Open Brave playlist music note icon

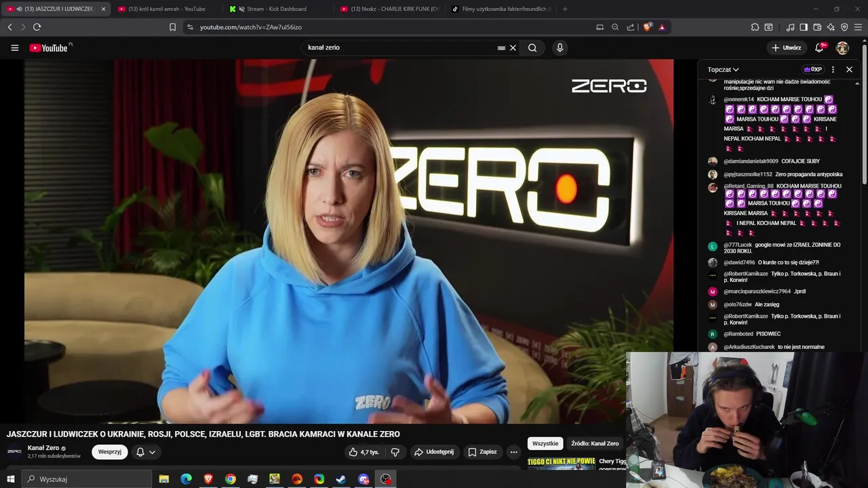pyautogui.click(x=790, y=27)
